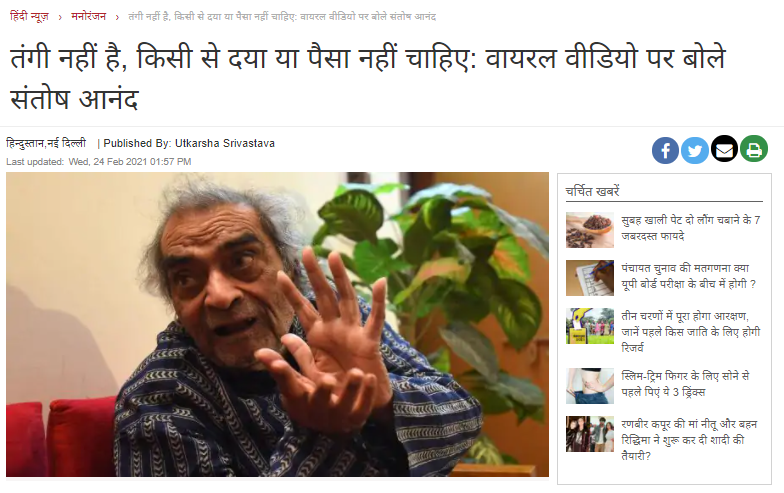Click the green print icon
Image resolution: width=784 pixels, height=493 pixels.
coord(754,149)
